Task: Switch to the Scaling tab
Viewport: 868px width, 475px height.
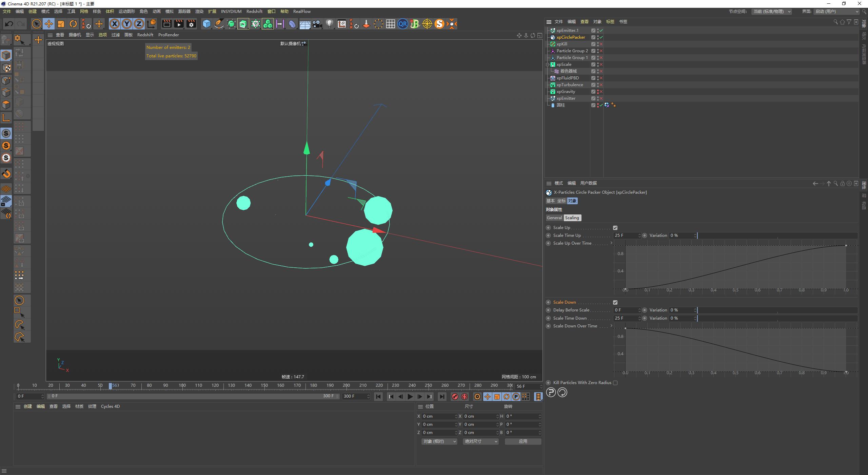Action: (x=572, y=217)
